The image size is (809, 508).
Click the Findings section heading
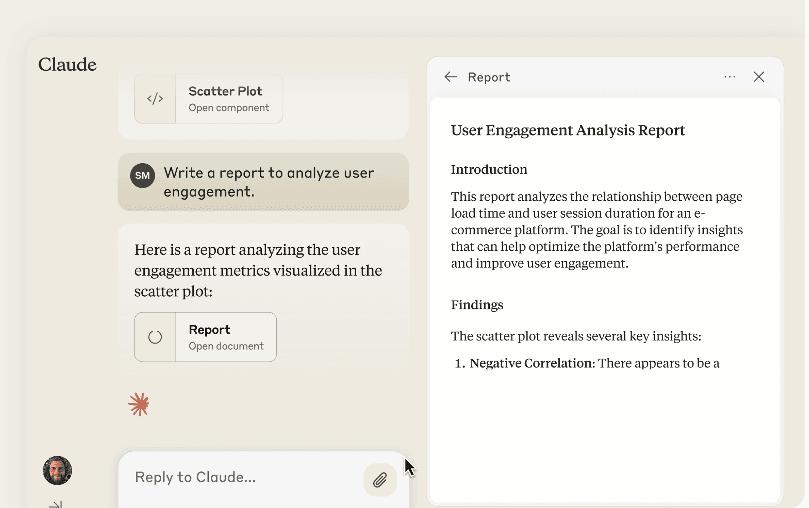tap(477, 305)
